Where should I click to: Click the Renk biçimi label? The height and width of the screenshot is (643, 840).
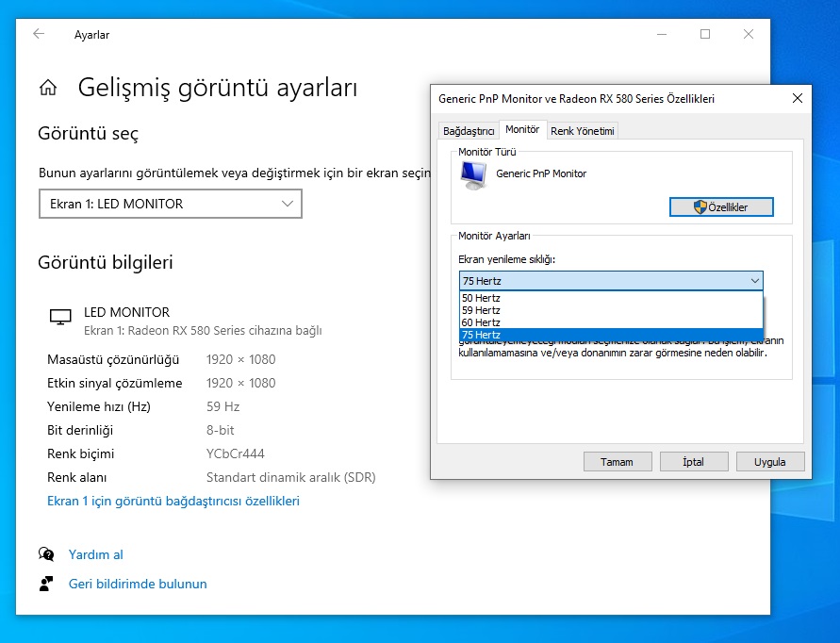pyautogui.click(x=81, y=453)
